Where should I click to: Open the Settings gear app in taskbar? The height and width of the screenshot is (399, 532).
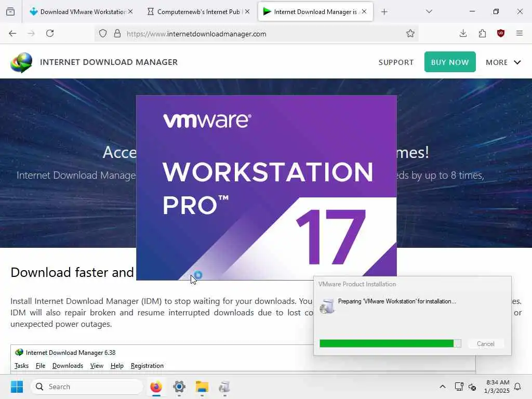[x=179, y=387]
